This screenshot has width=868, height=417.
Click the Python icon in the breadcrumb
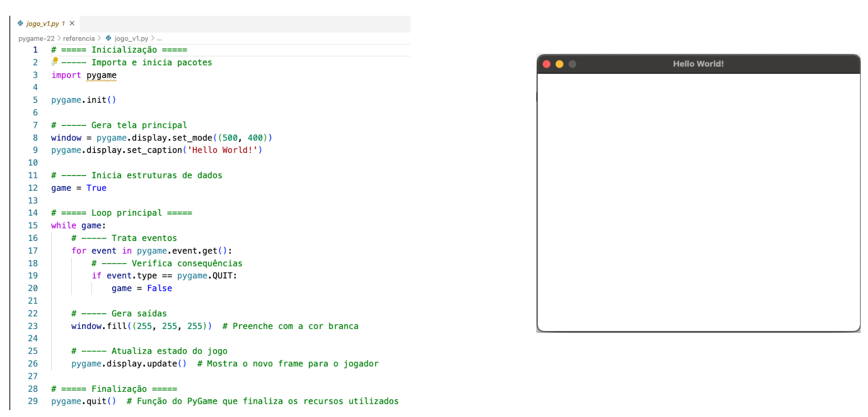[x=109, y=38]
